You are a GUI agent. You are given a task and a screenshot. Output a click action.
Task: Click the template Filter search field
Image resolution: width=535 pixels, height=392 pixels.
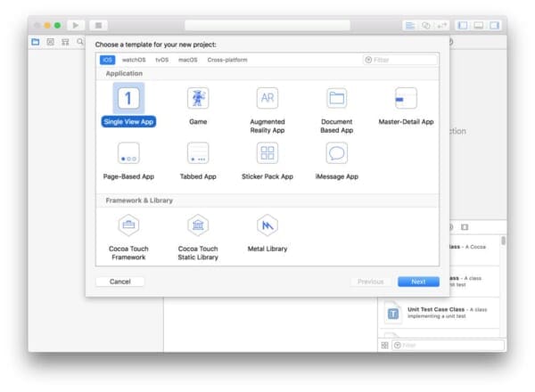coord(403,60)
